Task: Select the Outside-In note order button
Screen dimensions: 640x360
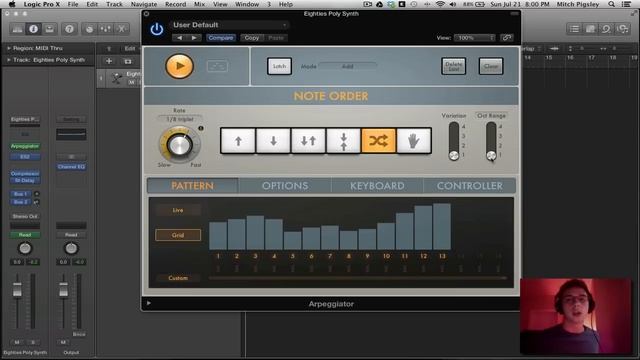Action: pos(343,141)
